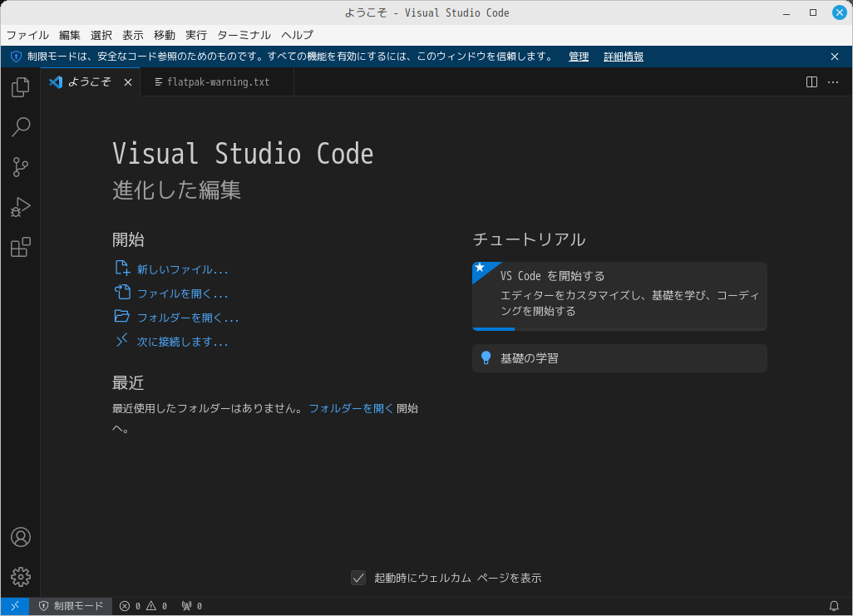Click the 管理 link in banner

coord(579,57)
